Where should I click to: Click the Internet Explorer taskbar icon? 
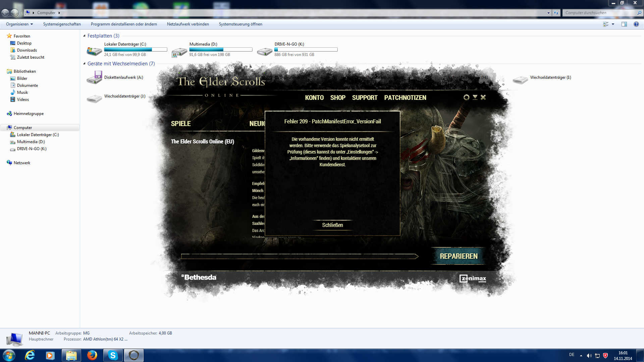point(30,355)
